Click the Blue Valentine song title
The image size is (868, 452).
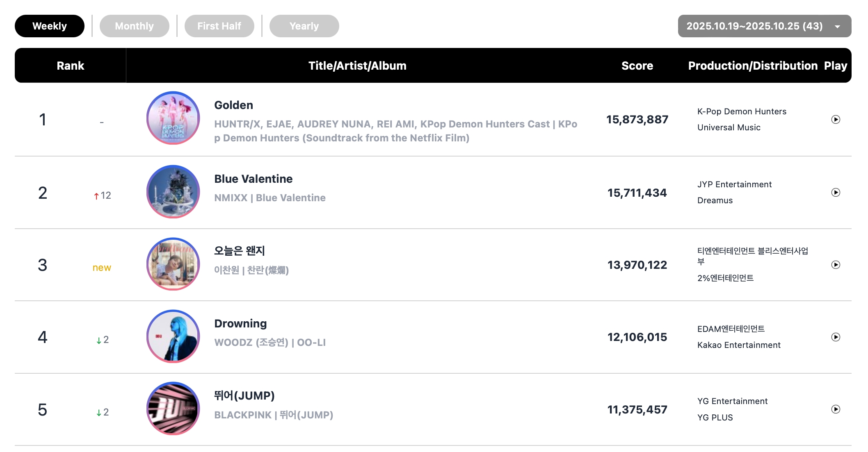click(253, 179)
